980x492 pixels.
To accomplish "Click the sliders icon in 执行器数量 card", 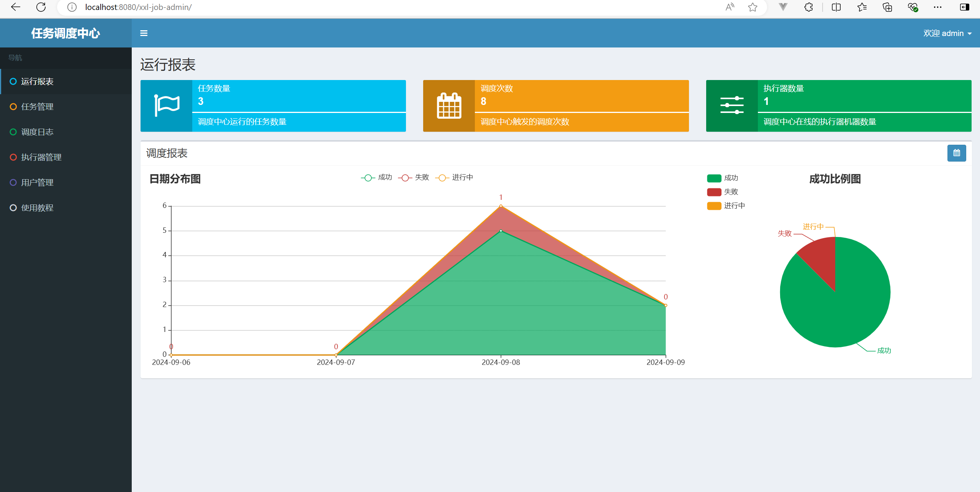I will (x=732, y=105).
